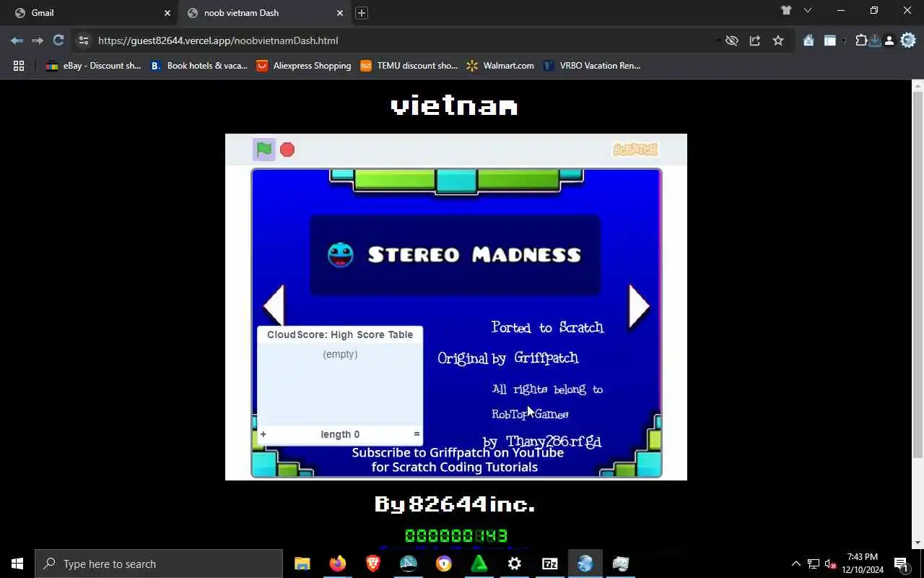
Task: Open VRBO Vacation Rentals bookmark
Action: click(591, 66)
